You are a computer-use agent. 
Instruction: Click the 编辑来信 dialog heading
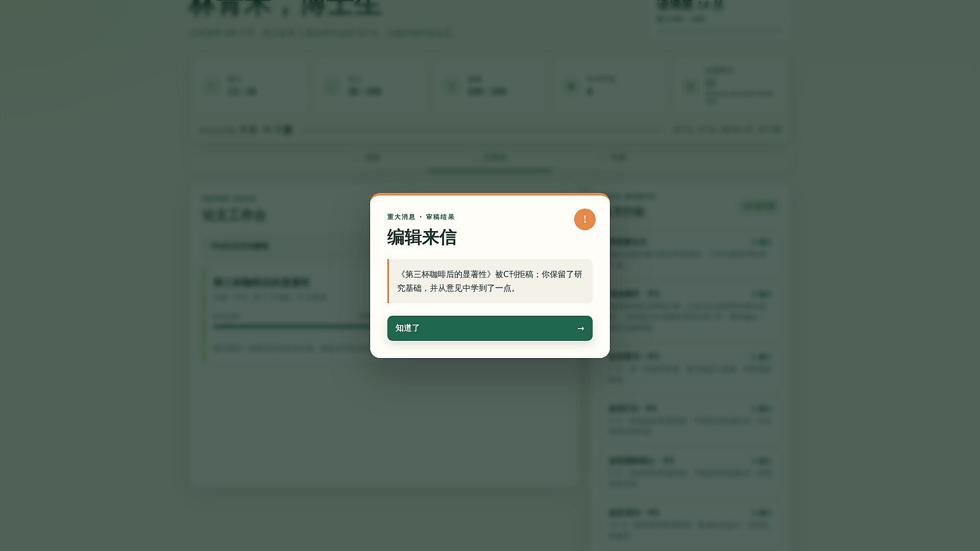coord(422,237)
